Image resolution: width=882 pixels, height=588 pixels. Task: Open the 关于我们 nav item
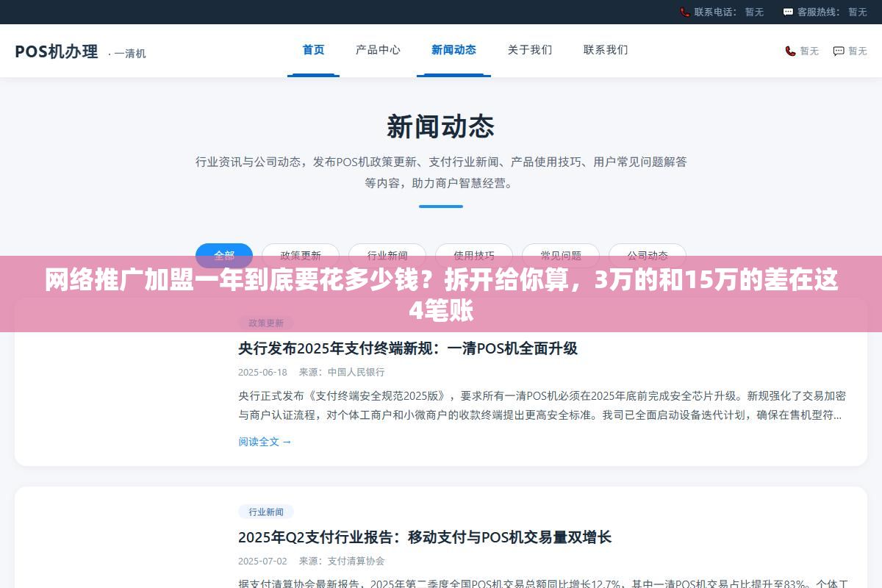529,50
